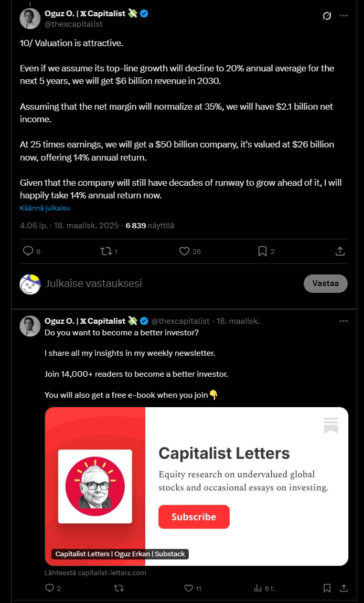364x603 pixels.
Task: Open Oguz O. profile avatar in main post
Action: 30,18
